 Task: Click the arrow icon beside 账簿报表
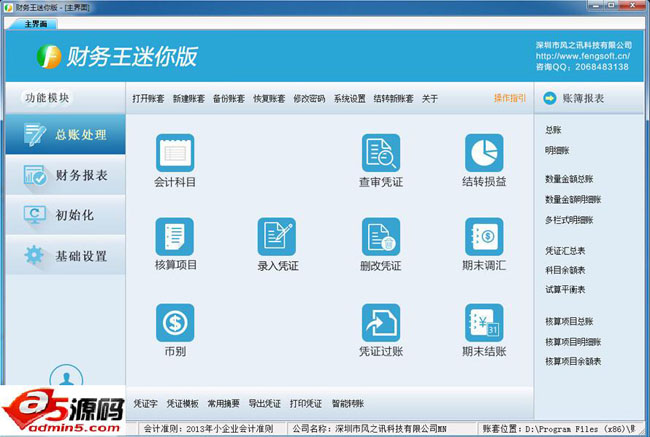(x=550, y=98)
